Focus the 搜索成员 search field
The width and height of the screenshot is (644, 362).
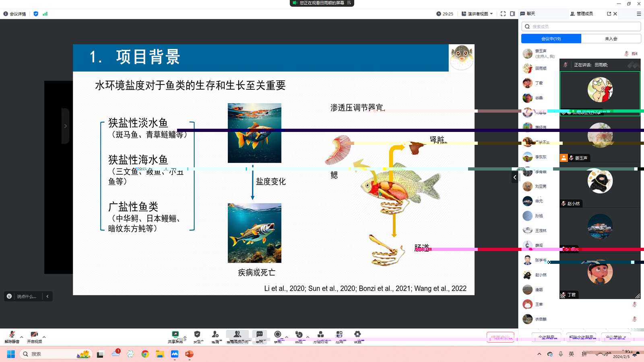(x=581, y=27)
